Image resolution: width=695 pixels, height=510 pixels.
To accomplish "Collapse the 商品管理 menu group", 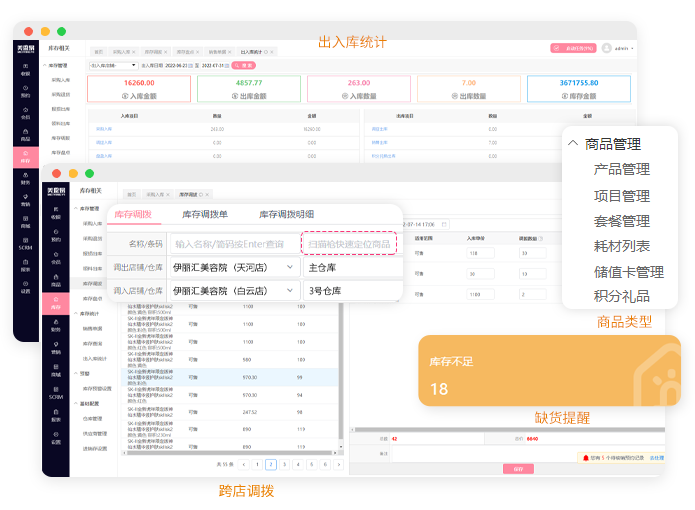I will [x=573, y=143].
